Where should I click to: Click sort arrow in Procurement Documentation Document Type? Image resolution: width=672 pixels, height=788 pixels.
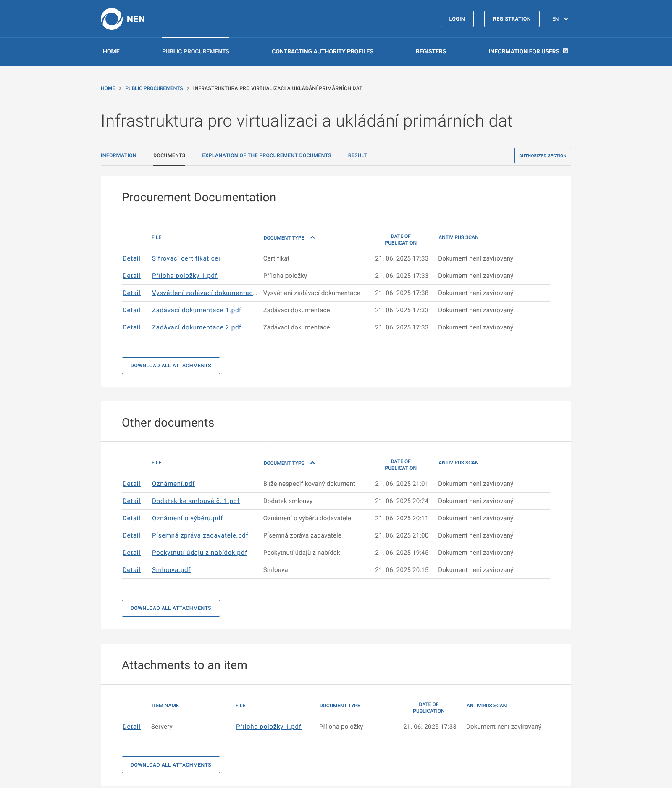coord(312,237)
